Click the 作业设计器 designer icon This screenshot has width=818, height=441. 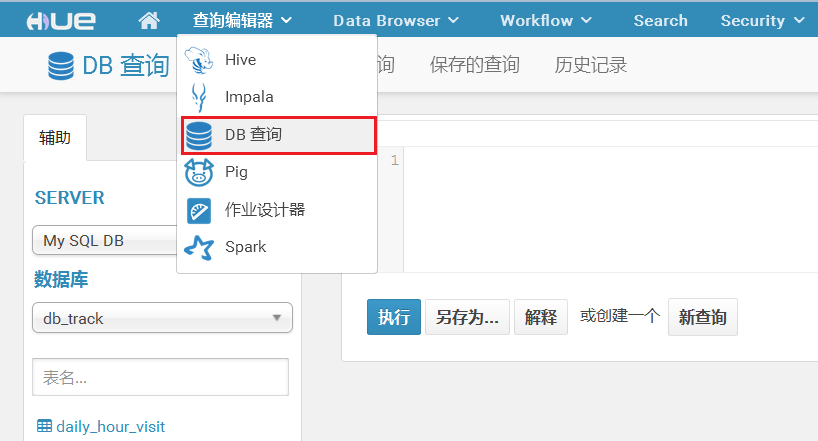[199, 210]
